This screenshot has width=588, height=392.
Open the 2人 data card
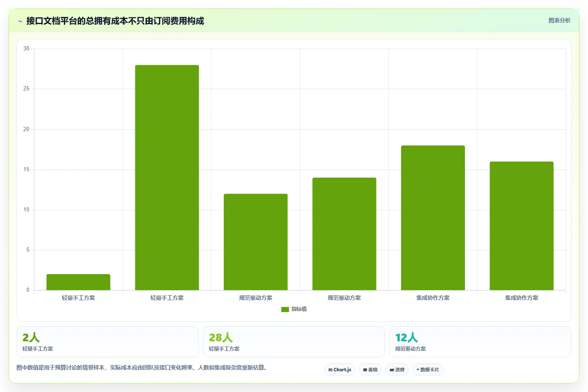tap(107, 342)
